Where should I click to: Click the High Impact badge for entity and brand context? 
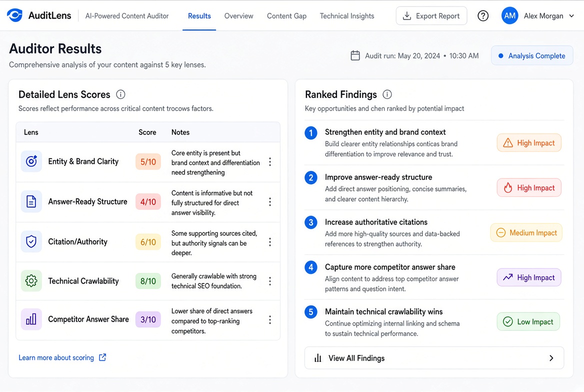click(x=529, y=142)
